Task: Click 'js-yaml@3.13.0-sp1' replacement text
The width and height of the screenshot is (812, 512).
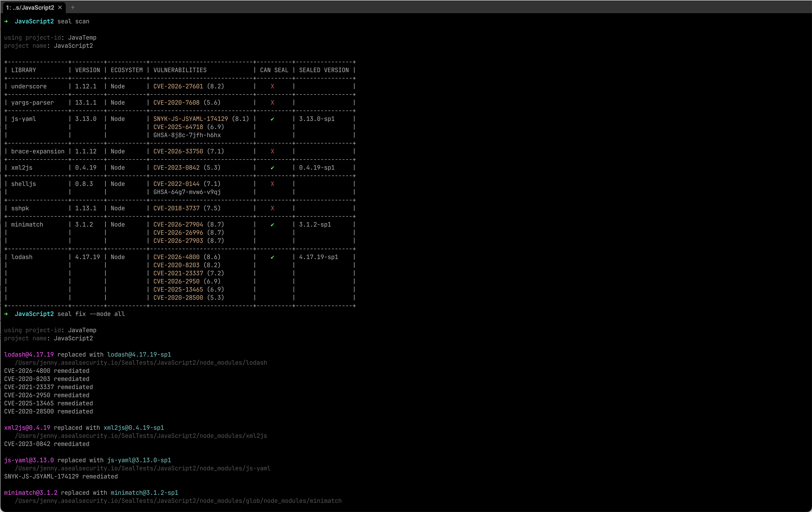Action: (139, 460)
